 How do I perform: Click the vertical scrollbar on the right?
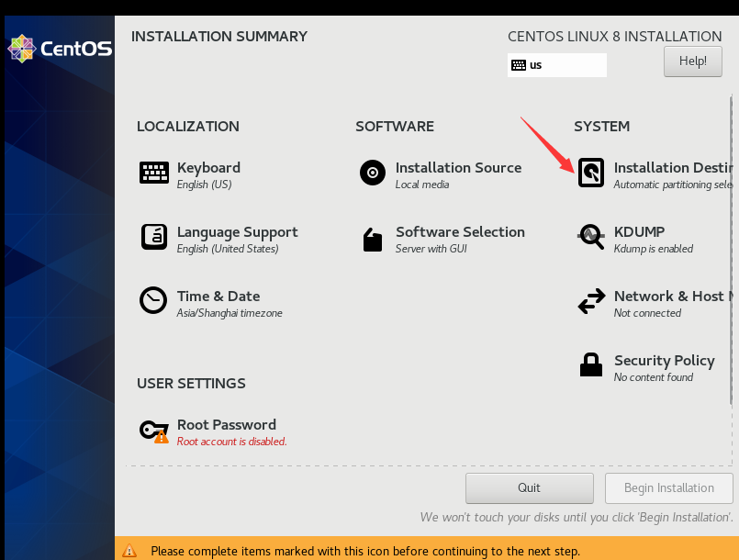click(731, 250)
